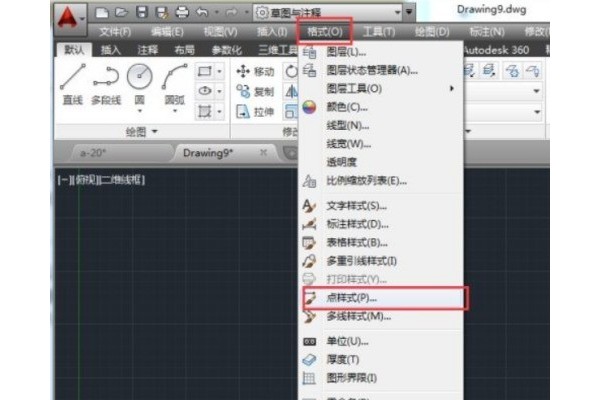Open the 绘图(D) menu
Viewport: 600px width, 400px height.
tap(432, 32)
